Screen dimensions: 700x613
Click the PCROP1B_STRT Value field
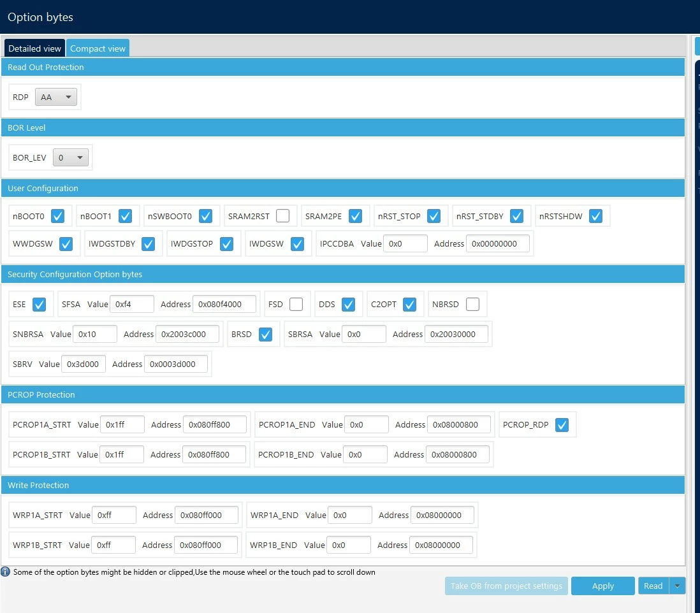(122, 454)
